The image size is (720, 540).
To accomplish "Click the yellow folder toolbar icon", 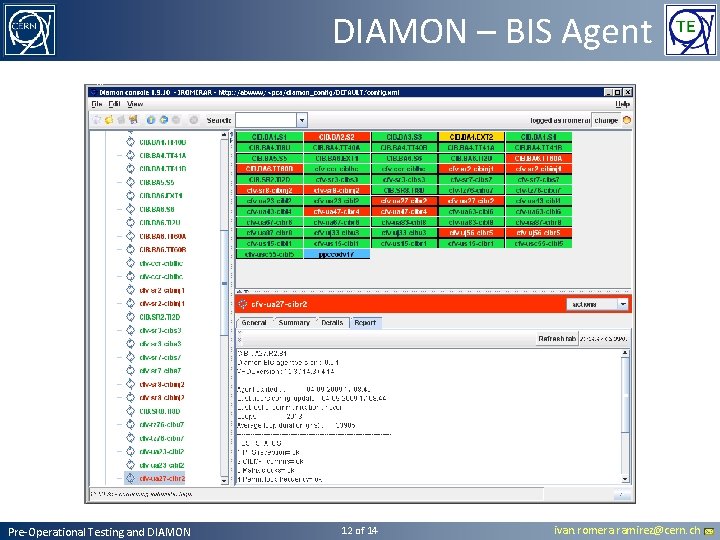I will tap(109, 120).
